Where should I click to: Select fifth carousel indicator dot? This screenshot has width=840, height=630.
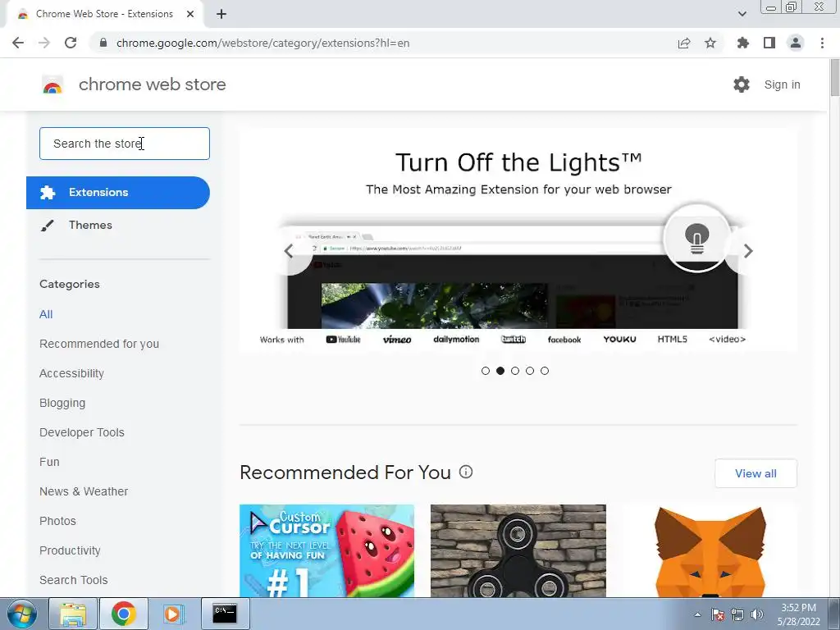(545, 371)
